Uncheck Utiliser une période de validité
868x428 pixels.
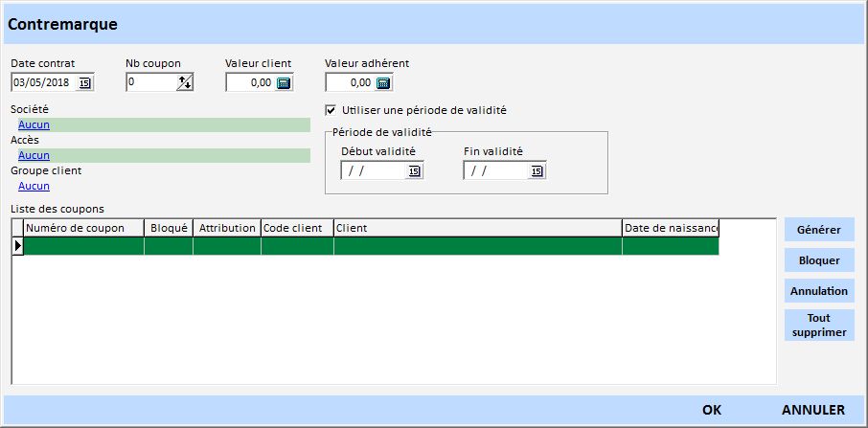[331, 110]
